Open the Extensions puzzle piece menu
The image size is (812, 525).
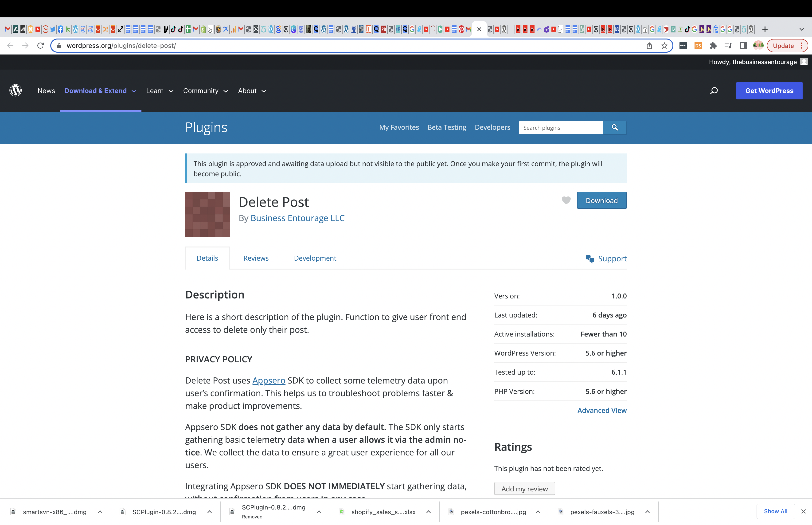pos(713,46)
